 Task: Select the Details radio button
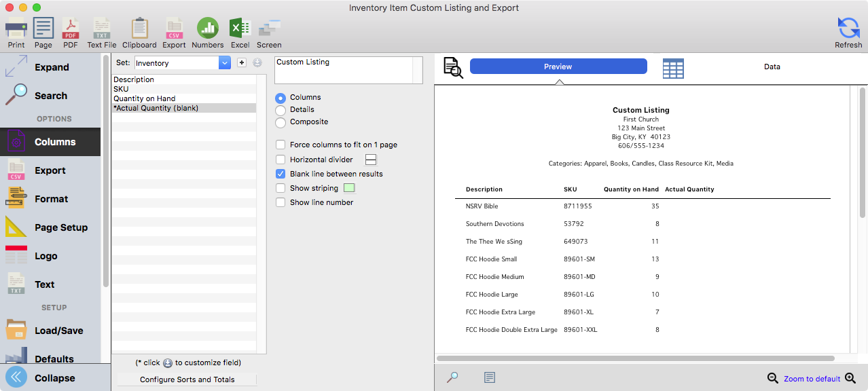(x=281, y=110)
